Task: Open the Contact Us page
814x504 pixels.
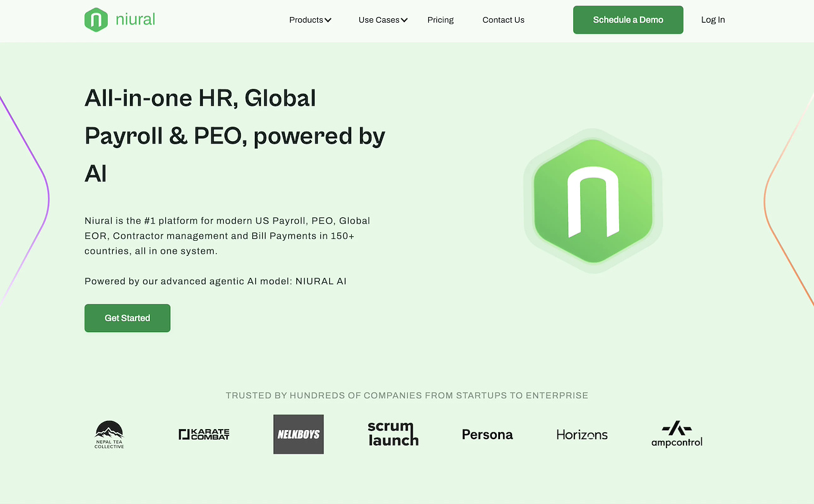Action: [503, 20]
